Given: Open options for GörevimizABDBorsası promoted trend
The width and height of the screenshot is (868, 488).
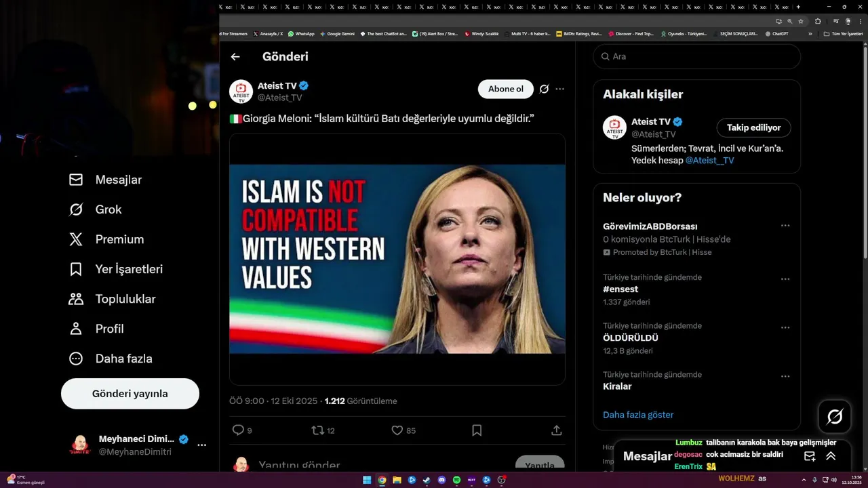Looking at the screenshot, I should point(785,226).
